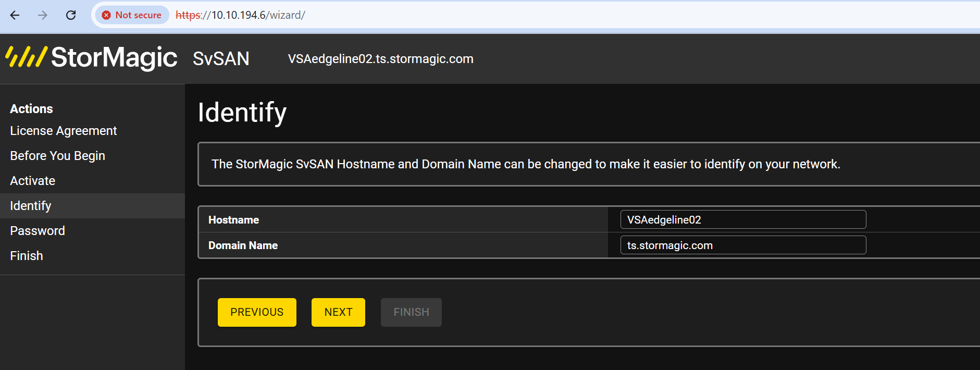Click the PREVIOUS button

(x=257, y=312)
